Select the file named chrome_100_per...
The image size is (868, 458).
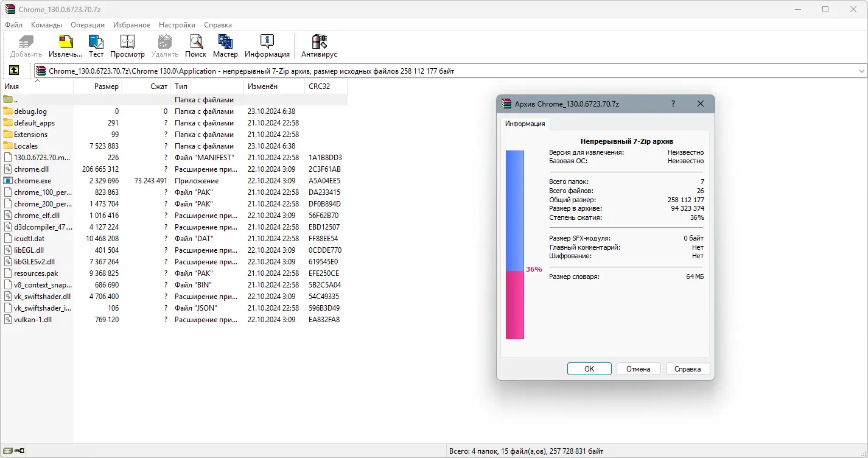click(43, 192)
